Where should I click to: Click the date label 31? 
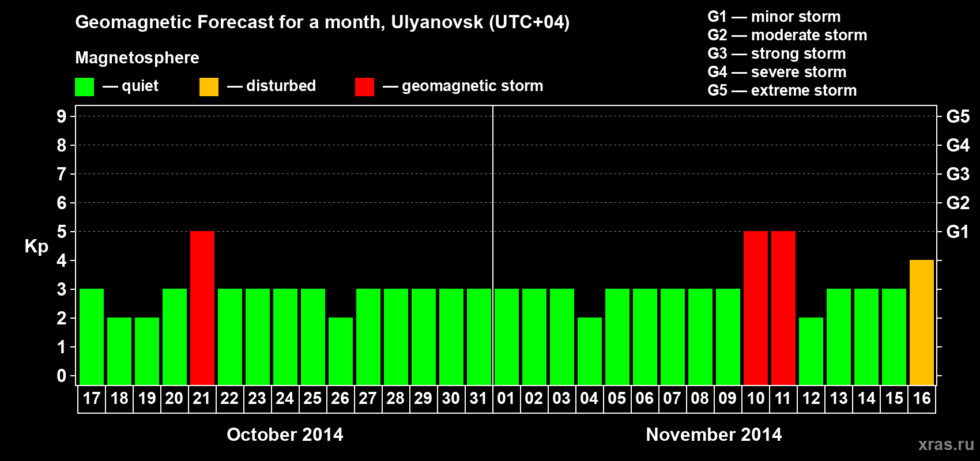tap(478, 399)
